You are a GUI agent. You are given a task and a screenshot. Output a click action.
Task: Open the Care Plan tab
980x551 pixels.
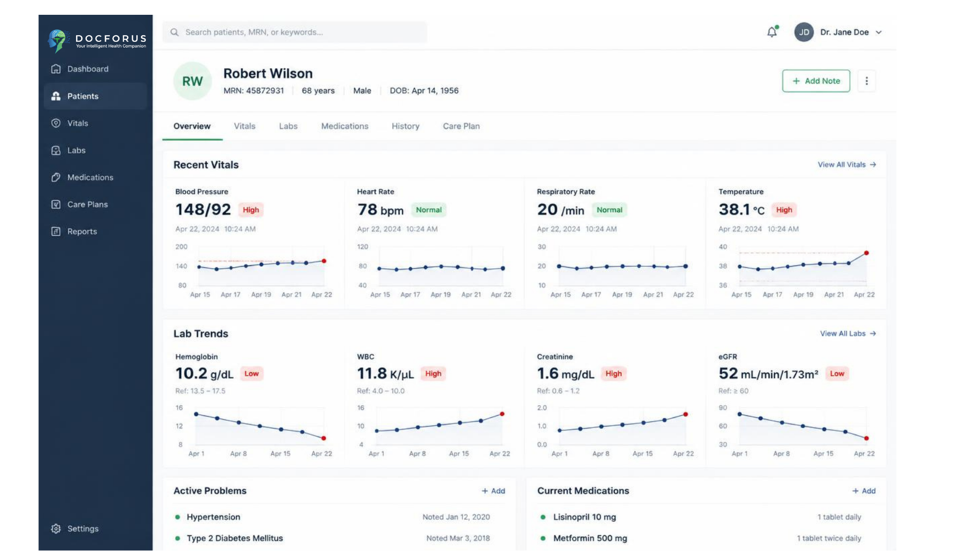click(x=461, y=126)
